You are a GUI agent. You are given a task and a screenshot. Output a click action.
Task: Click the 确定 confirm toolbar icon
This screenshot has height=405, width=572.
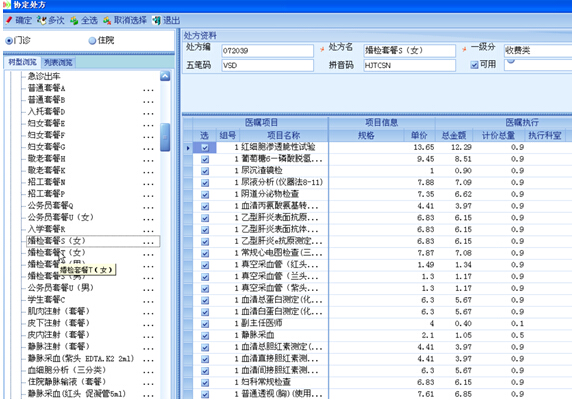click(x=9, y=20)
